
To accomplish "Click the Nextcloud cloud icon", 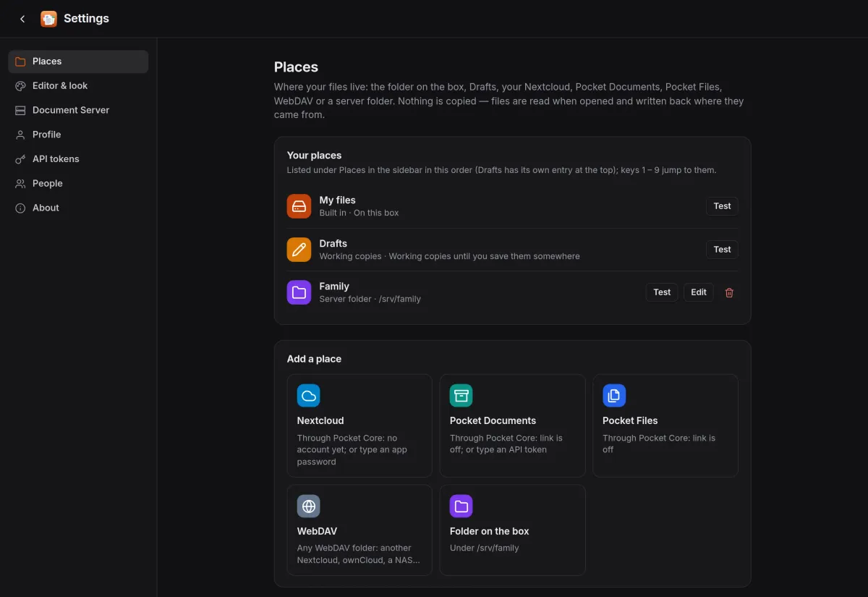I will pos(309,396).
